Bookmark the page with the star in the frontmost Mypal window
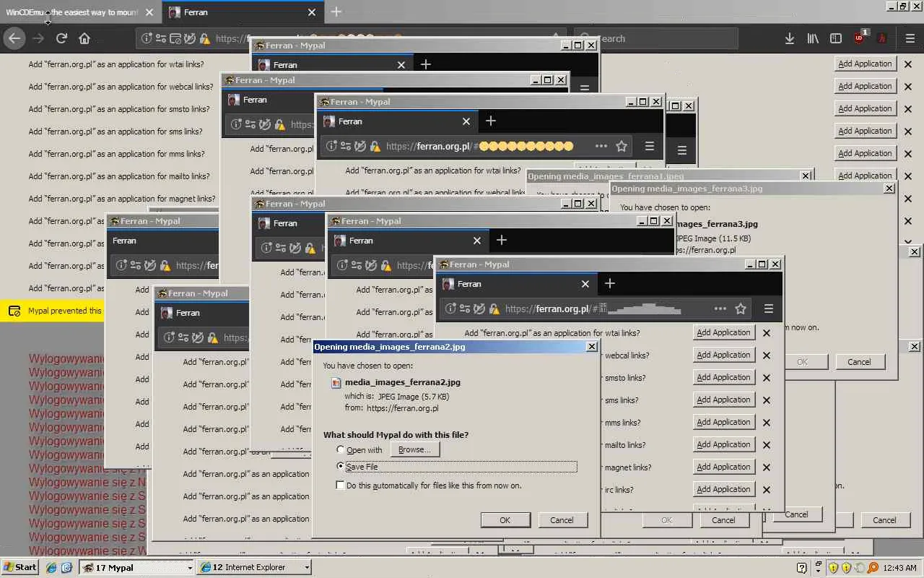Image resolution: width=924 pixels, height=578 pixels. (x=740, y=309)
